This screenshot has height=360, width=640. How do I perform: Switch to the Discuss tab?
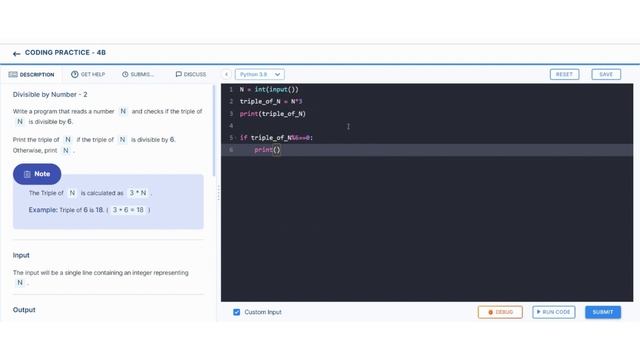(191, 74)
